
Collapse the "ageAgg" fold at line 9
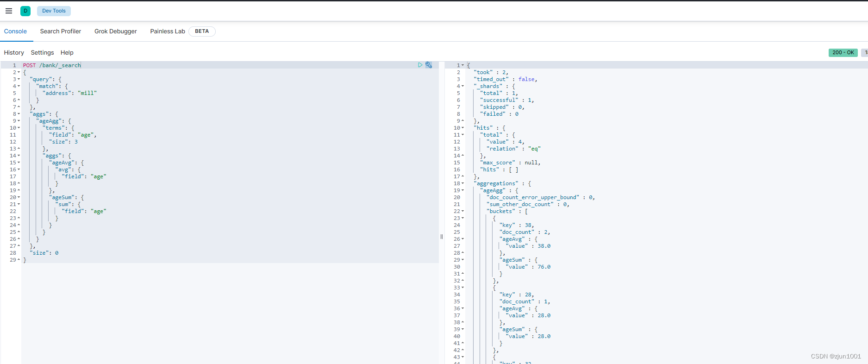19,121
